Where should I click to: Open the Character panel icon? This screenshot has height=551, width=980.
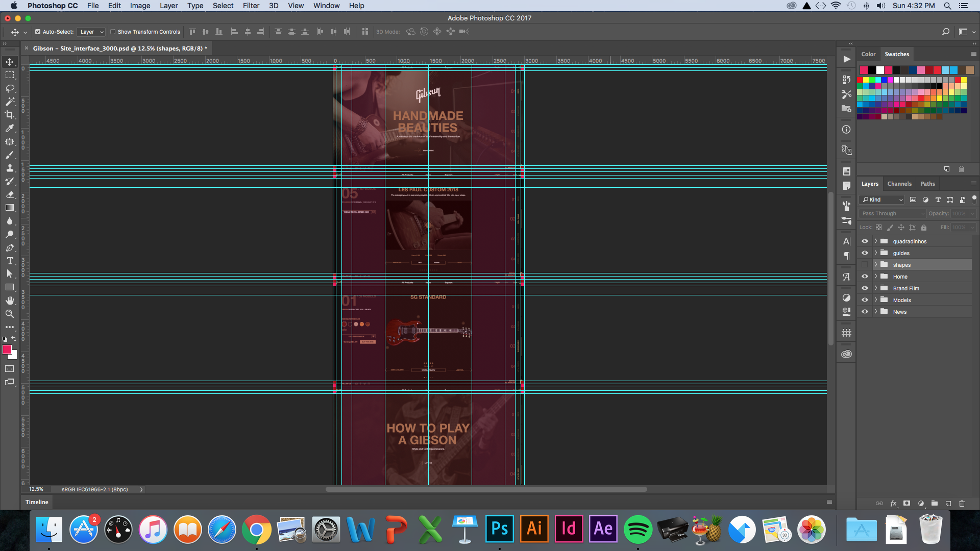[846, 241]
